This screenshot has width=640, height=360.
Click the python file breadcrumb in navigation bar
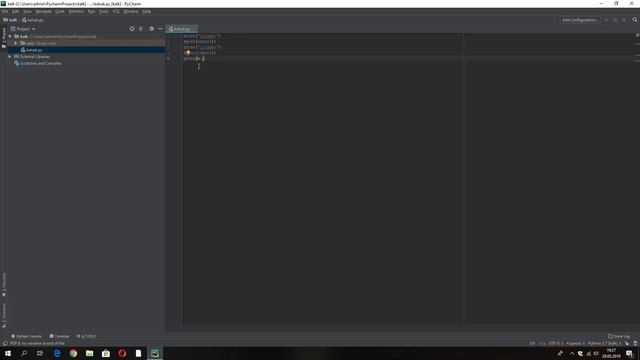click(33, 20)
